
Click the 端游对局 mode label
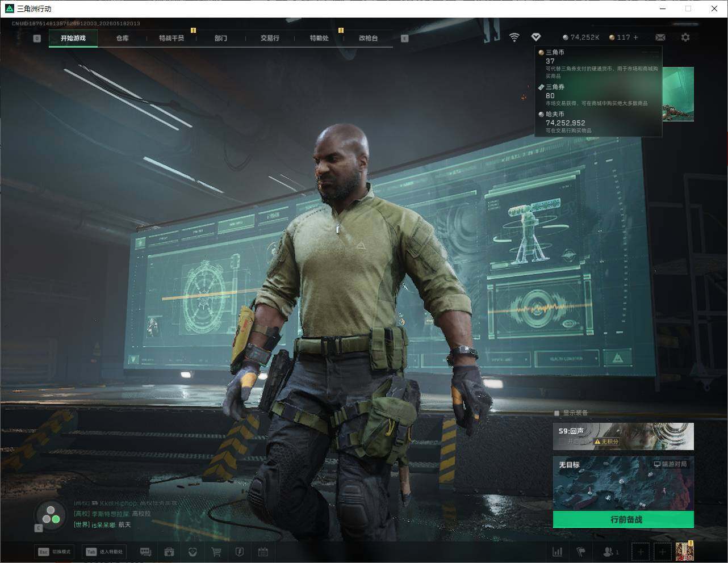pos(670,464)
